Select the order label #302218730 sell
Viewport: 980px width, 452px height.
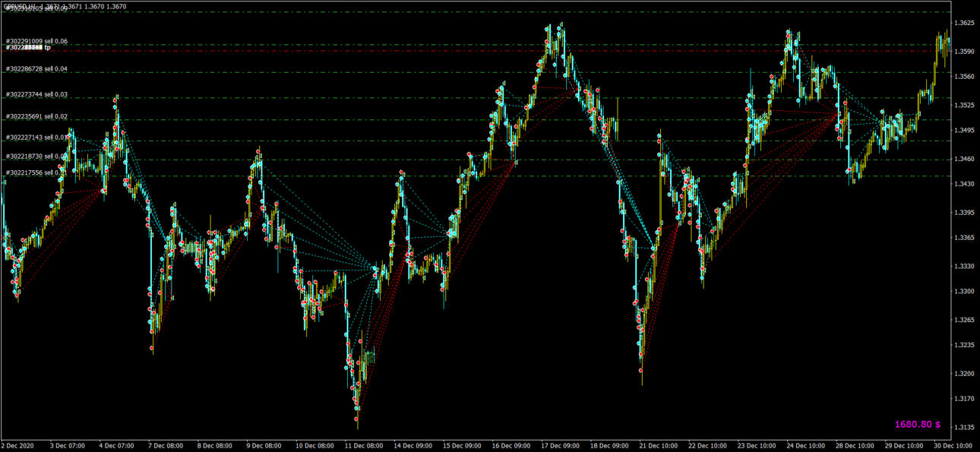(35, 156)
